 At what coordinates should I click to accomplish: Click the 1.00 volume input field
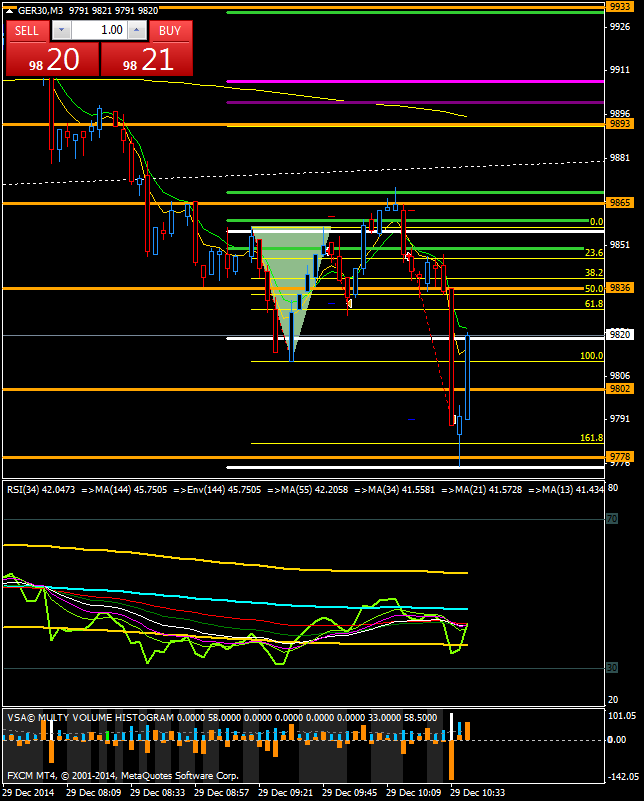(98, 31)
